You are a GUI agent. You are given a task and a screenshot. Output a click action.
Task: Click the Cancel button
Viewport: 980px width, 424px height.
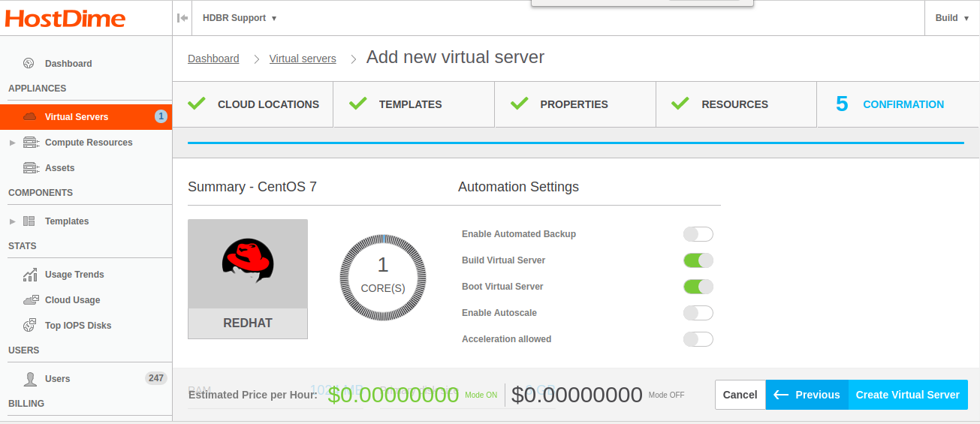[x=740, y=395]
